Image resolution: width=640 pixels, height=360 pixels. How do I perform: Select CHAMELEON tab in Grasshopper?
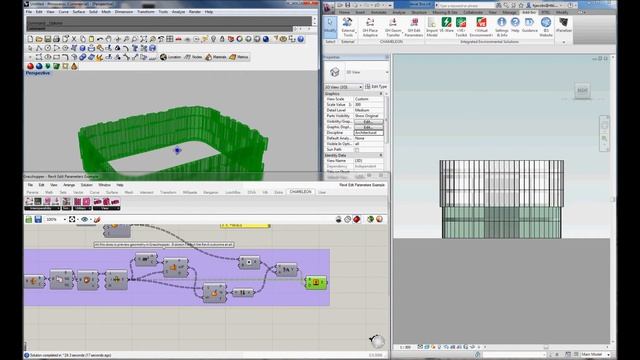[301, 192]
